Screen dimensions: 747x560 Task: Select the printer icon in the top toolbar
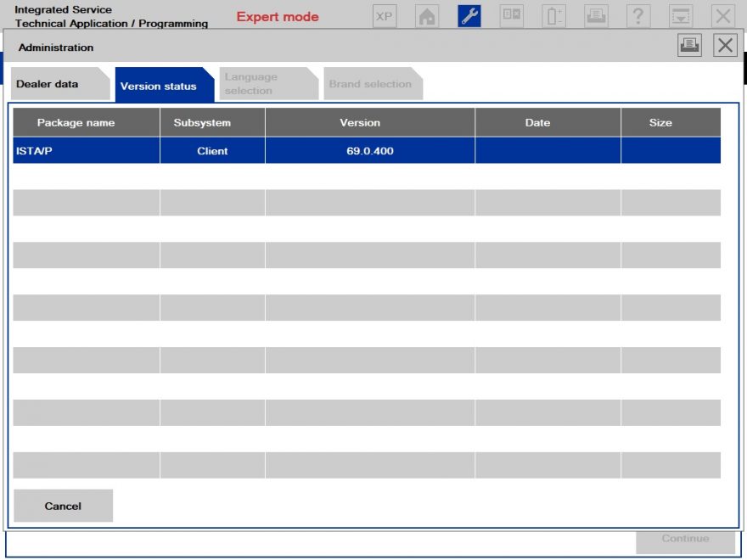tap(596, 14)
